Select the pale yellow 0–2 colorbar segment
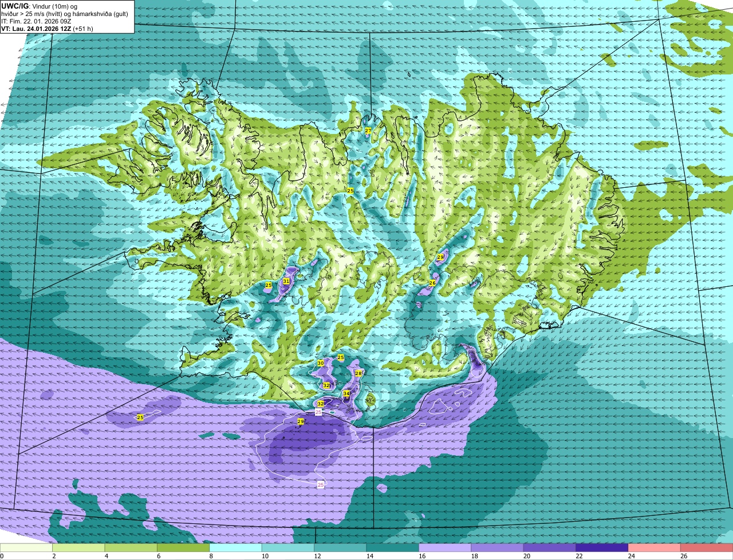The image size is (733, 560). click(x=26, y=548)
